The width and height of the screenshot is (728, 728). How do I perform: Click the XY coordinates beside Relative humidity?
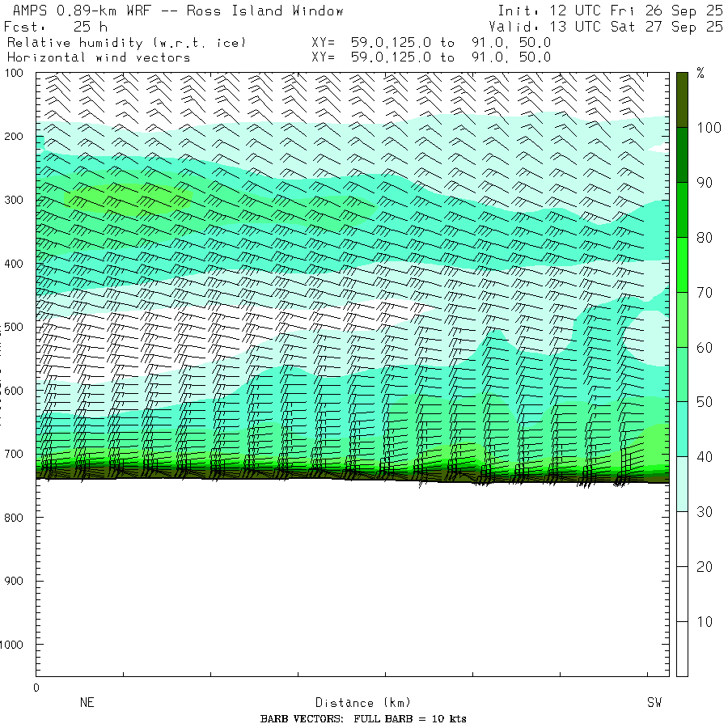pyautogui.click(x=431, y=43)
